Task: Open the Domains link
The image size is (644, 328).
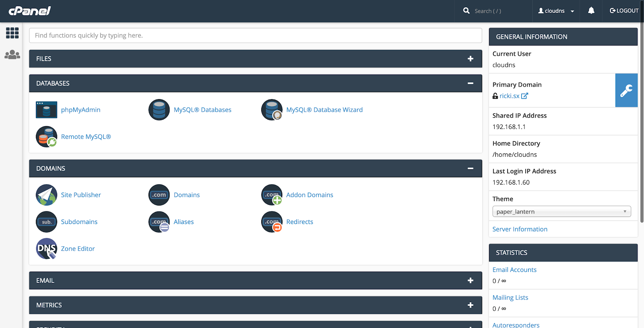Action: pyautogui.click(x=187, y=195)
